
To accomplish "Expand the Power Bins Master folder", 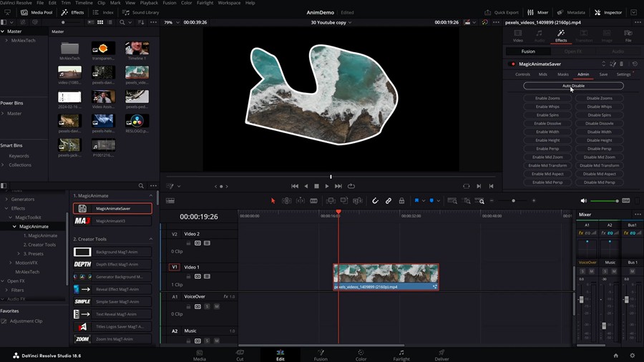I will (3, 113).
